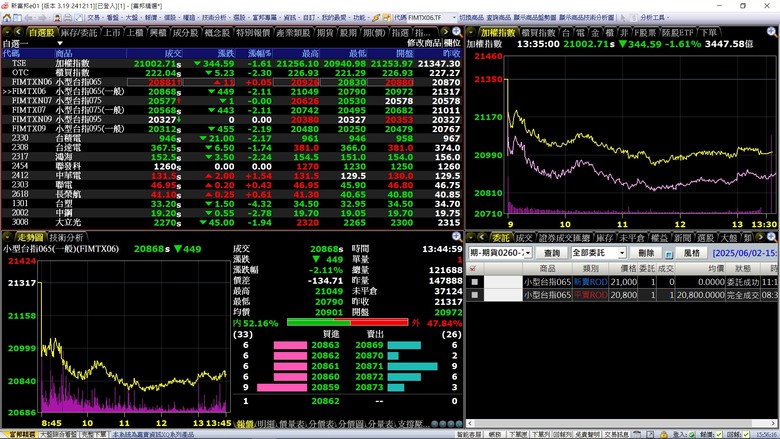Click the back arrow toolbar icon
Screen dimensions: 780x439
[x=29, y=17]
